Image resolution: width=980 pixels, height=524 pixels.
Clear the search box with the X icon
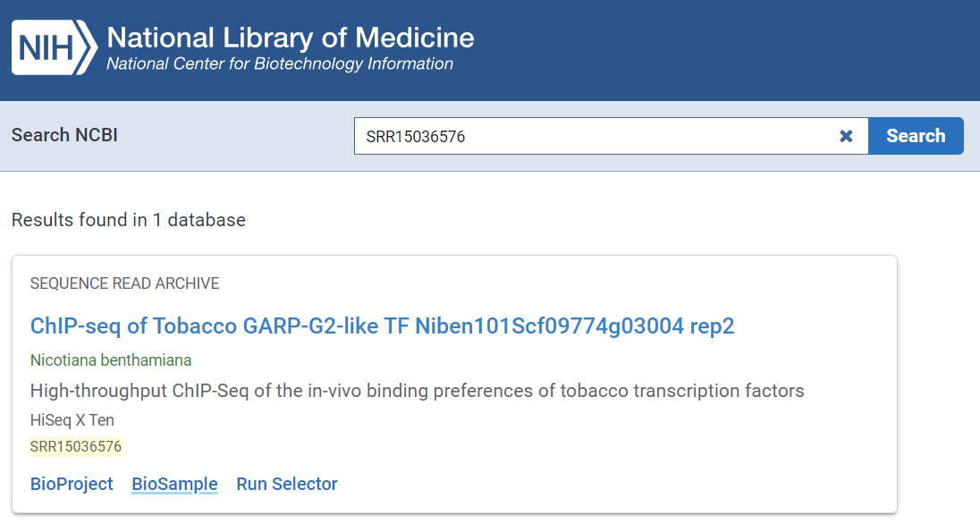846,136
